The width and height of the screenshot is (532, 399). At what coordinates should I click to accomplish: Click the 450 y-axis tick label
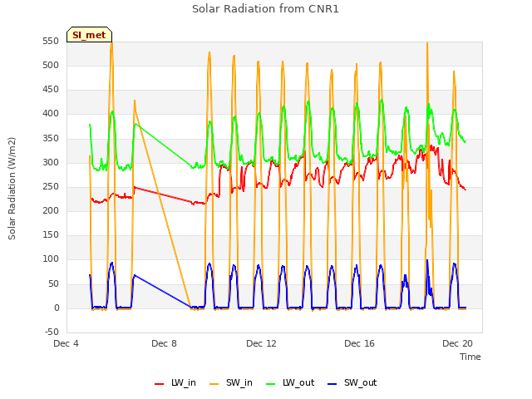coord(51,90)
